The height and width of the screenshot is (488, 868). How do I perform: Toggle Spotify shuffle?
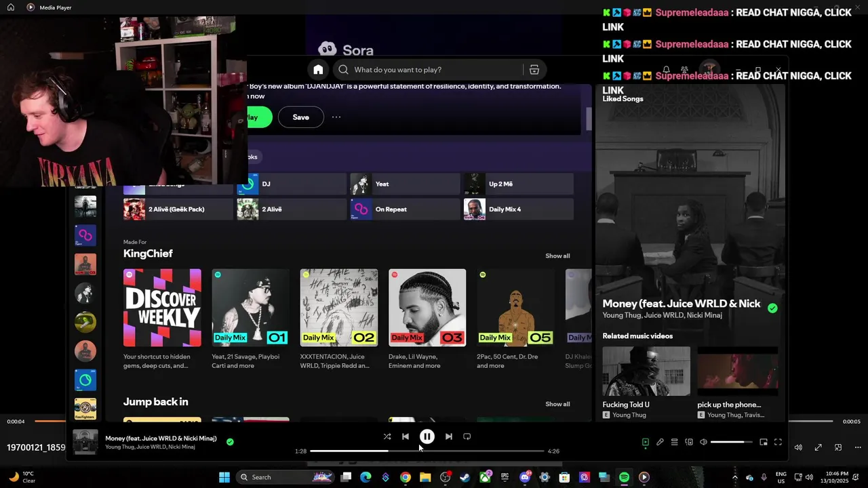point(387,436)
